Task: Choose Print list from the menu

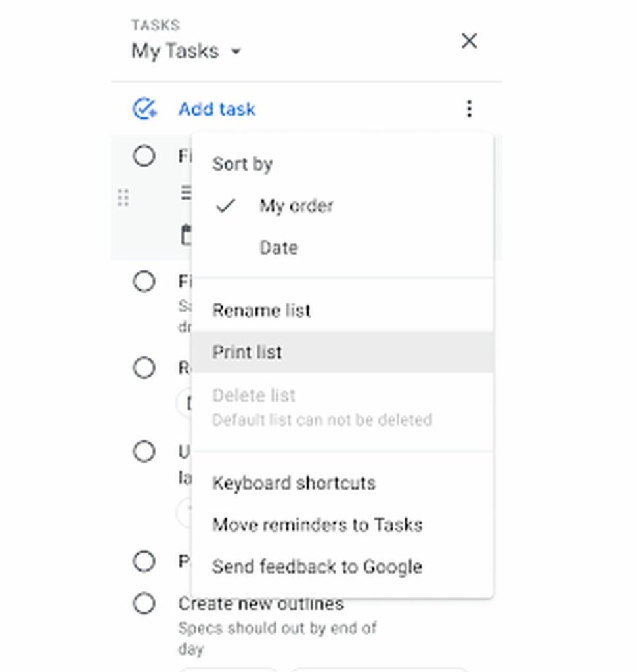Action: 247,352
